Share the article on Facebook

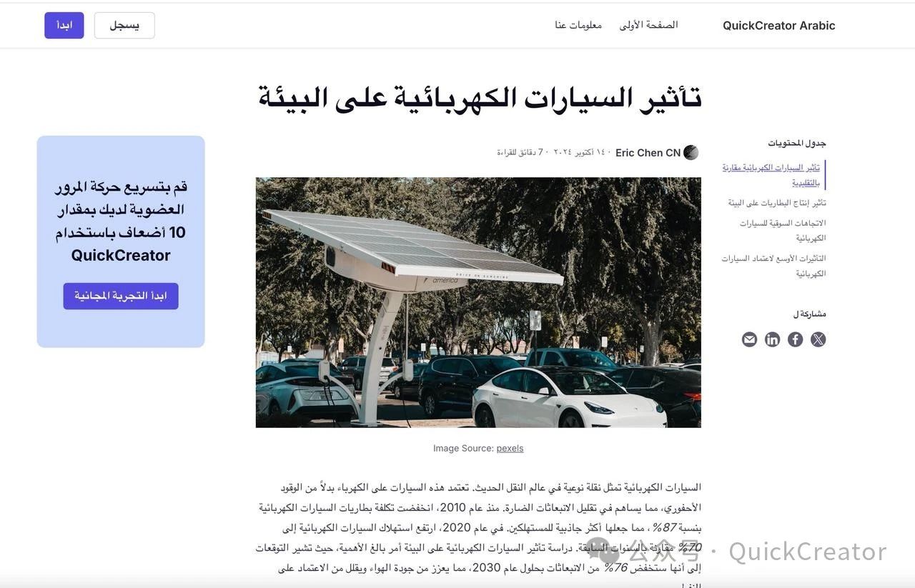click(x=795, y=339)
